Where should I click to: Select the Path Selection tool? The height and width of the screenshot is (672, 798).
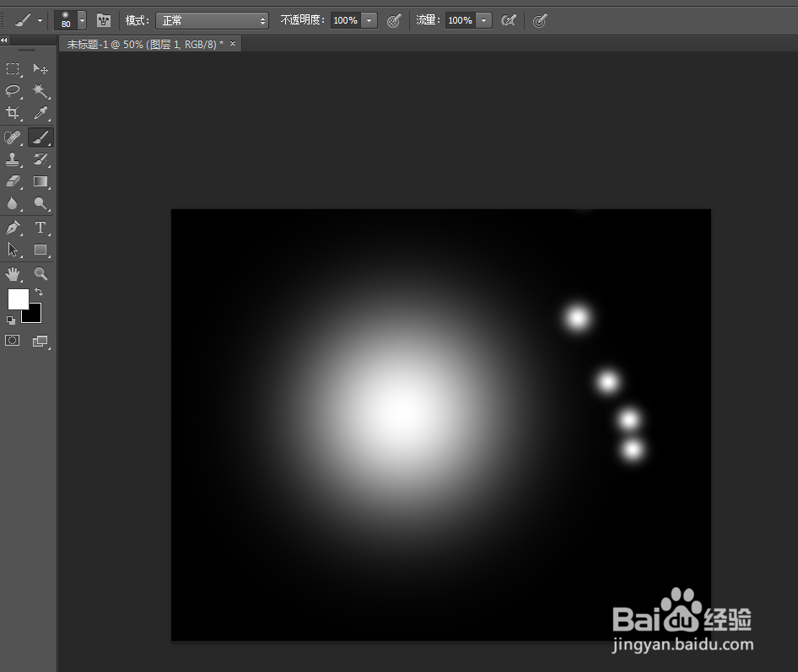click(13, 250)
